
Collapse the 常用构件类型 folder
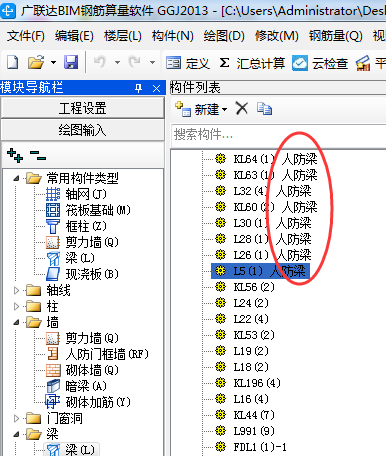[16, 178]
